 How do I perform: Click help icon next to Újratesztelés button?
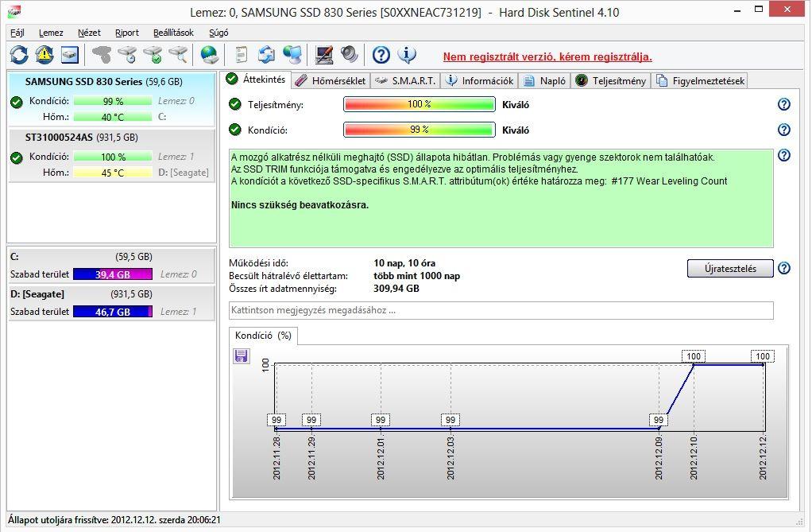click(784, 268)
